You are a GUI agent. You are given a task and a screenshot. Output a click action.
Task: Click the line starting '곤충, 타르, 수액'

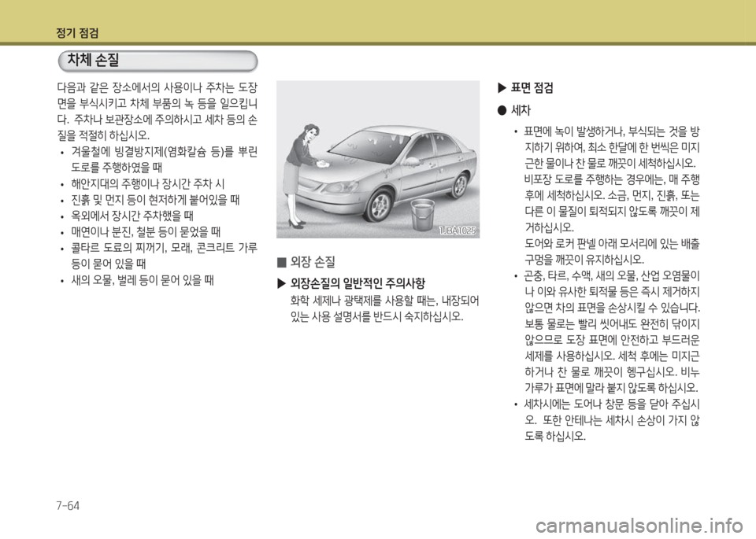pyautogui.click(x=612, y=276)
